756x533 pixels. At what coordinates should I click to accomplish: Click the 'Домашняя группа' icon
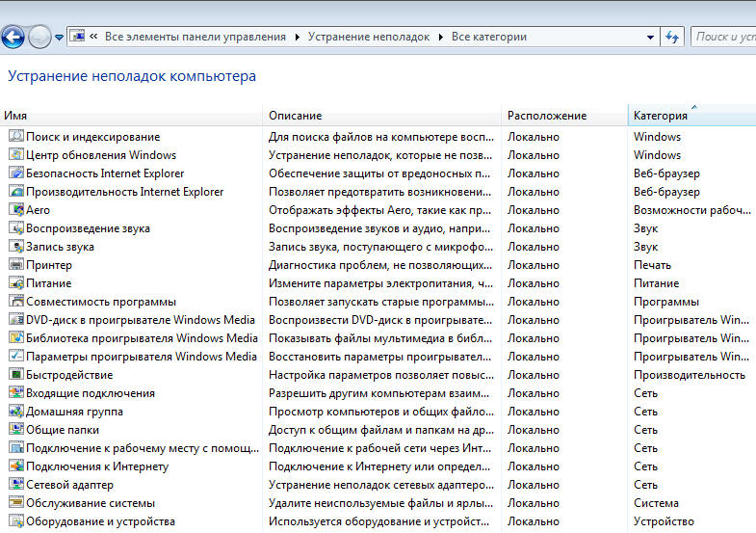(16, 412)
